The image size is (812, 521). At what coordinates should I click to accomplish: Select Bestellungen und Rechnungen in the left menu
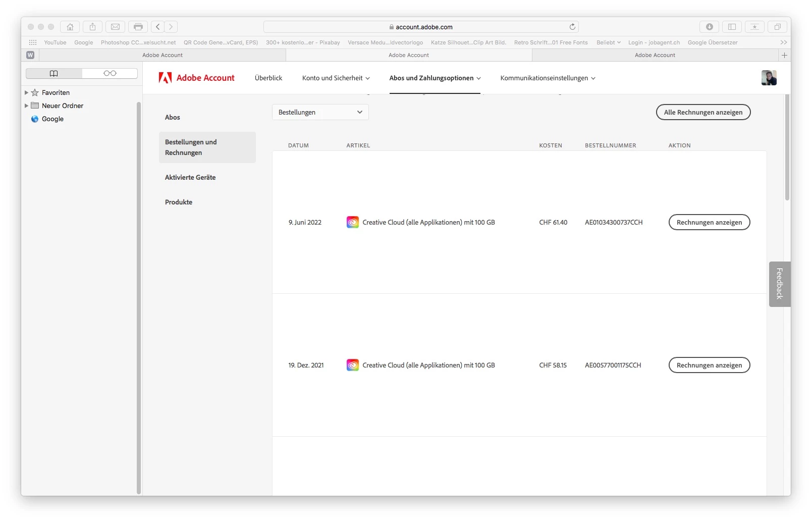[207, 147]
